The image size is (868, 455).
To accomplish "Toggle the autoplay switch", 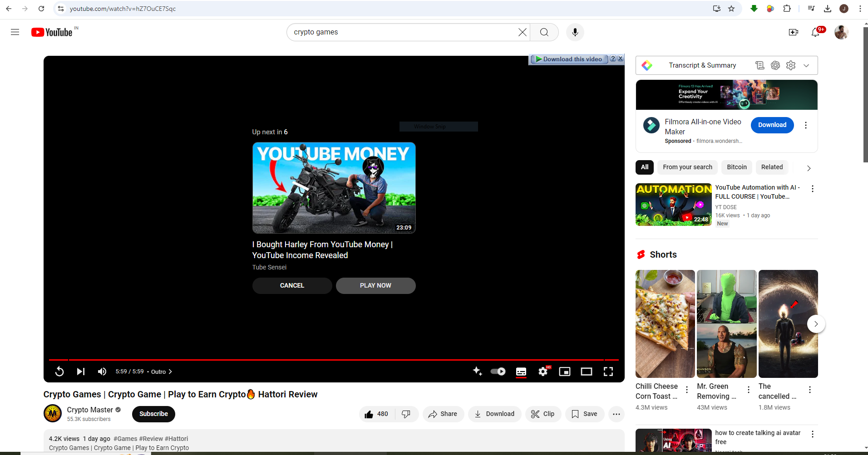I will tap(498, 372).
